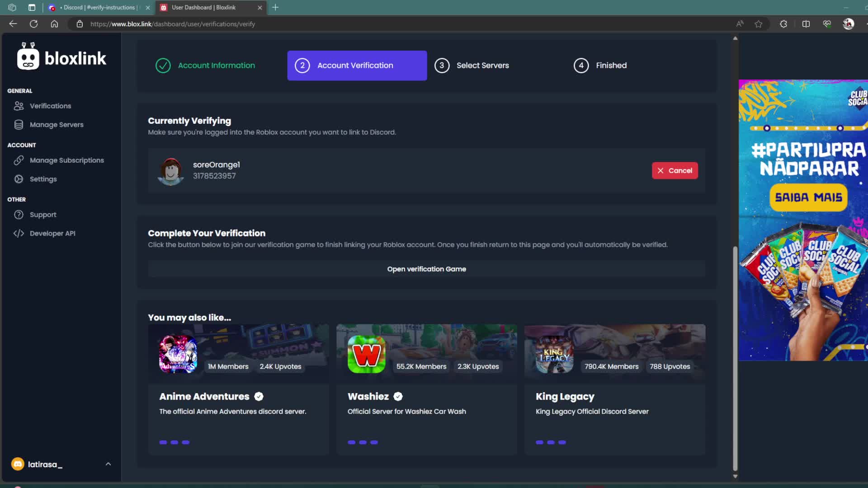The image size is (868, 488).
Task: Open the Developer API page
Action: [52, 233]
